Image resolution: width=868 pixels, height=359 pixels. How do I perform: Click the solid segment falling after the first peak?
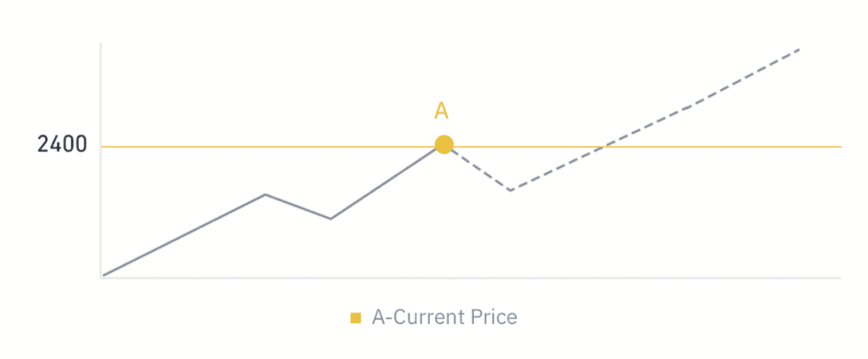298,207
